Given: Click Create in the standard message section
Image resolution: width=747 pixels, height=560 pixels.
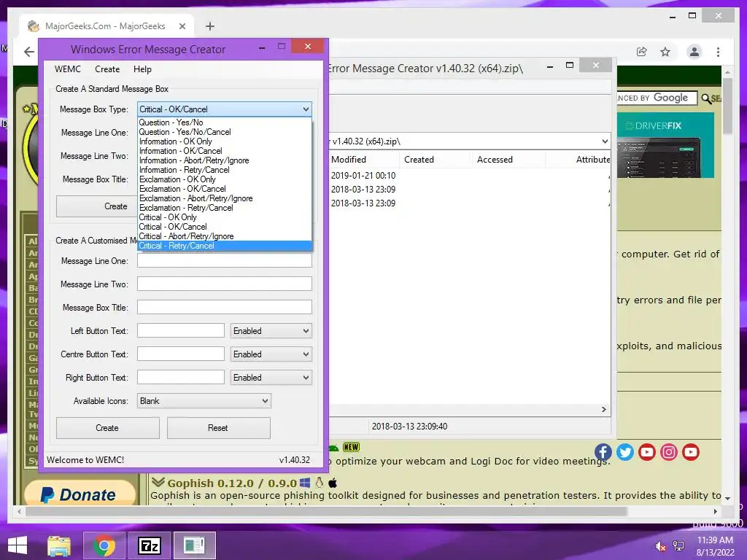Looking at the screenshot, I should click(x=98, y=206).
